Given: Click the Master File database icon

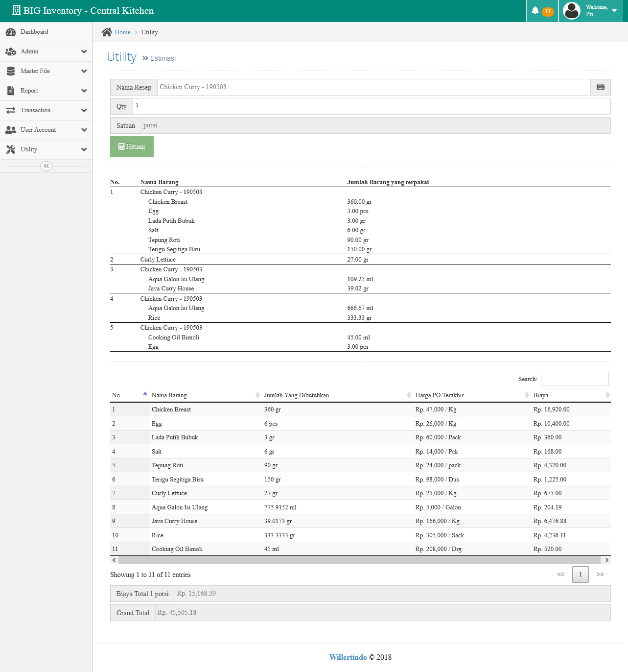Looking at the screenshot, I should point(11,71).
